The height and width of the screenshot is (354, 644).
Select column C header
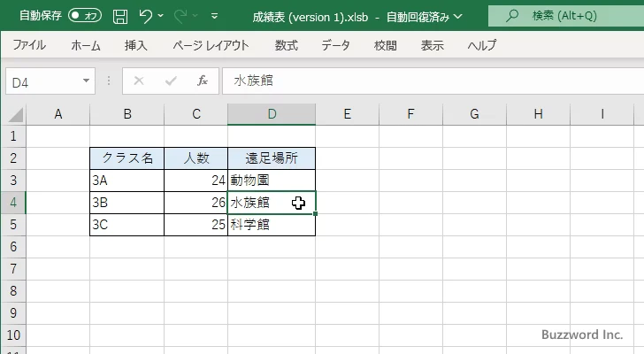(x=195, y=114)
